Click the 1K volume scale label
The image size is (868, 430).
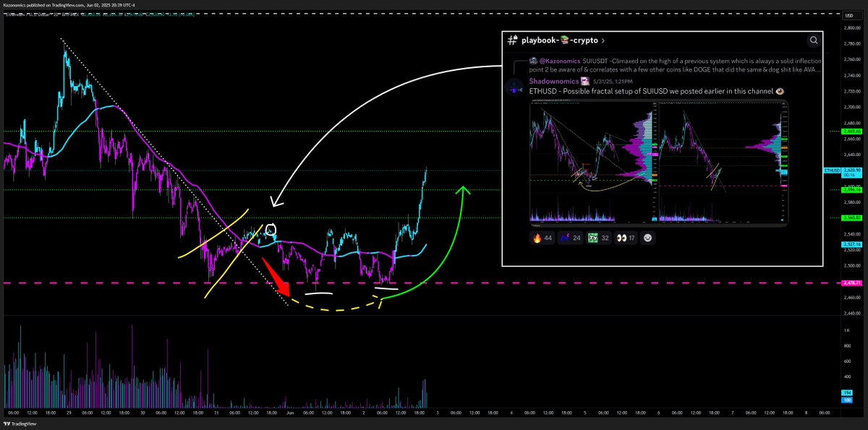[x=846, y=330]
